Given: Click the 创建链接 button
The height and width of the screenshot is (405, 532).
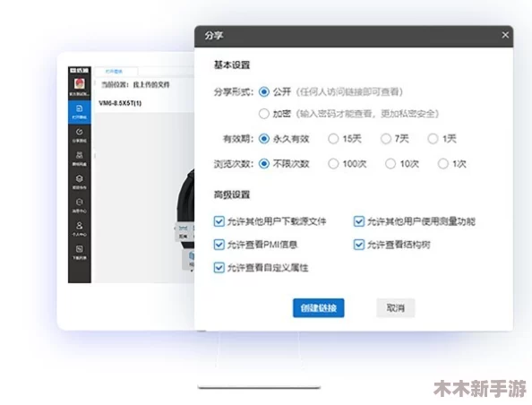Looking at the screenshot, I should pyautogui.click(x=319, y=308).
